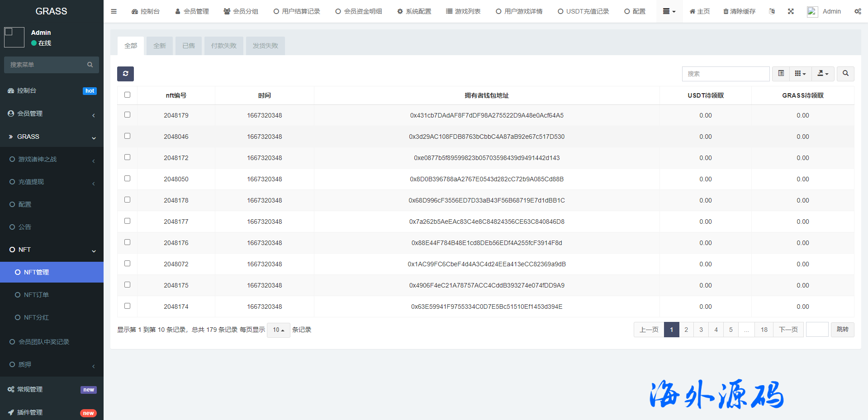Image resolution: width=868 pixels, height=420 pixels.
Task: Toggle fullscreen mode icon in header
Action: pos(791,11)
